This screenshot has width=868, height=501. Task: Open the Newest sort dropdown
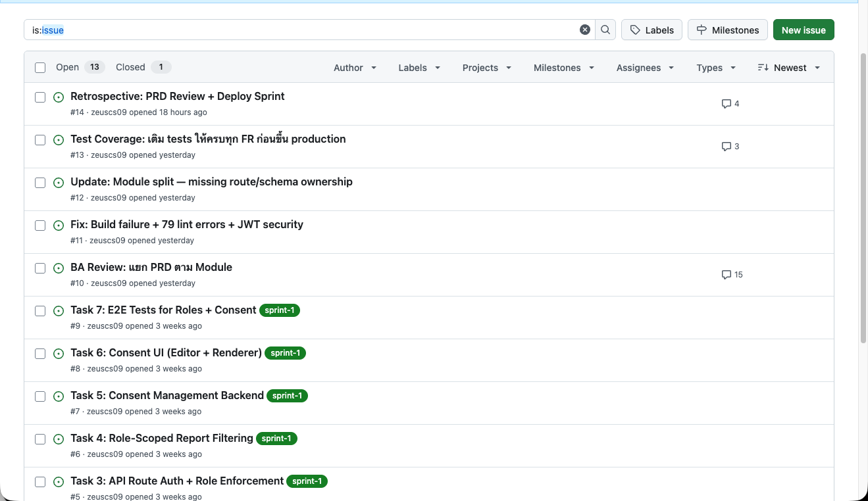click(x=788, y=67)
